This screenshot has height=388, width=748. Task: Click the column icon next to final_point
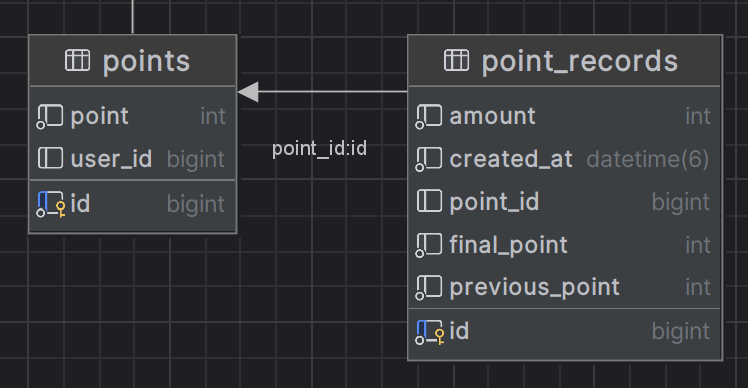click(x=429, y=245)
